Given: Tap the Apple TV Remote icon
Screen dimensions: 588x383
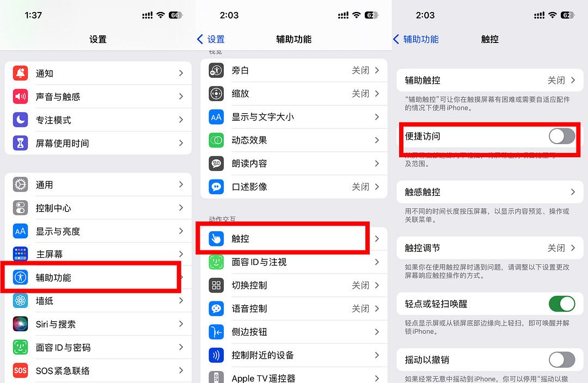Looking at the screenshot, I should 216,377.
